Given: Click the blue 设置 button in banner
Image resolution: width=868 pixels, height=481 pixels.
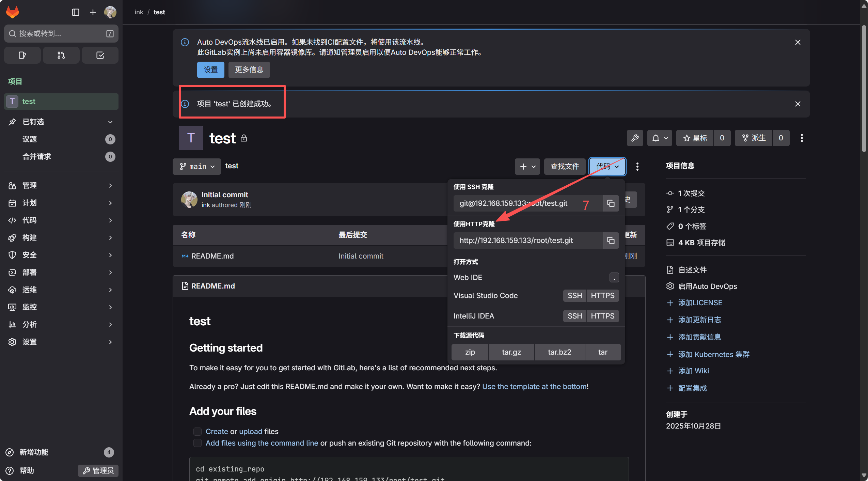Looking at the screenshot, I should [x=210, y=70].
